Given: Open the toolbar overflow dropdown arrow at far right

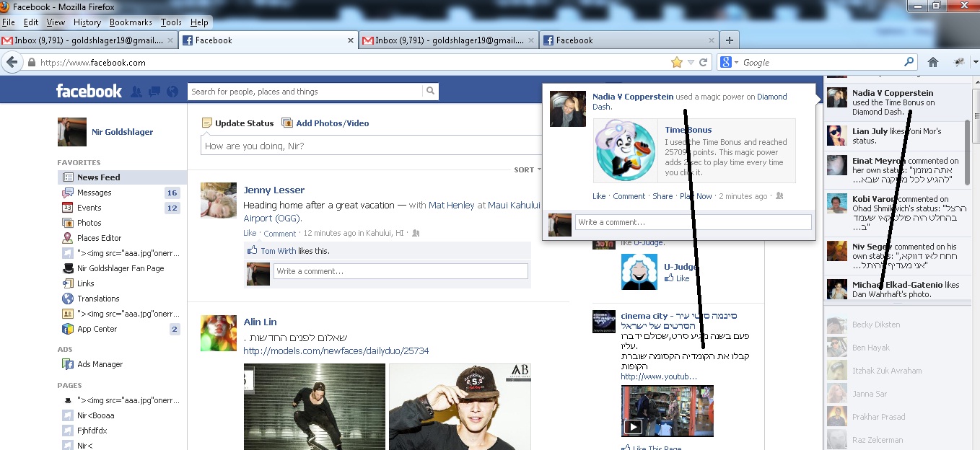Looking at the screenshot, I should (976, 63).
